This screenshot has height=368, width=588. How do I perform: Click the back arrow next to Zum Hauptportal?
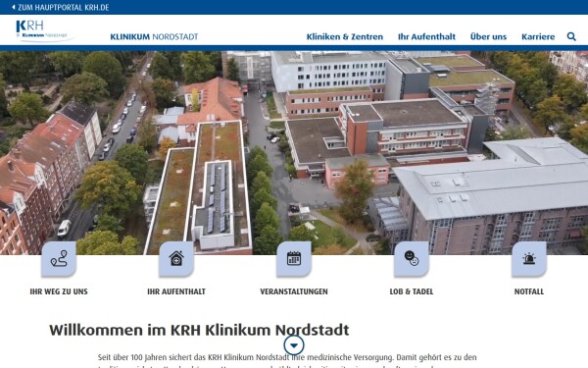pos(14,7)
